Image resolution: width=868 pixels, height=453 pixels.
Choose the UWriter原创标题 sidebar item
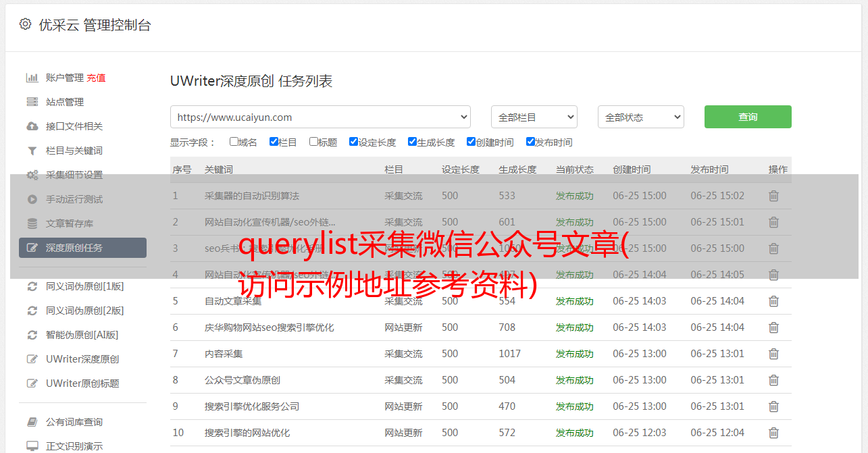[82, 383]
